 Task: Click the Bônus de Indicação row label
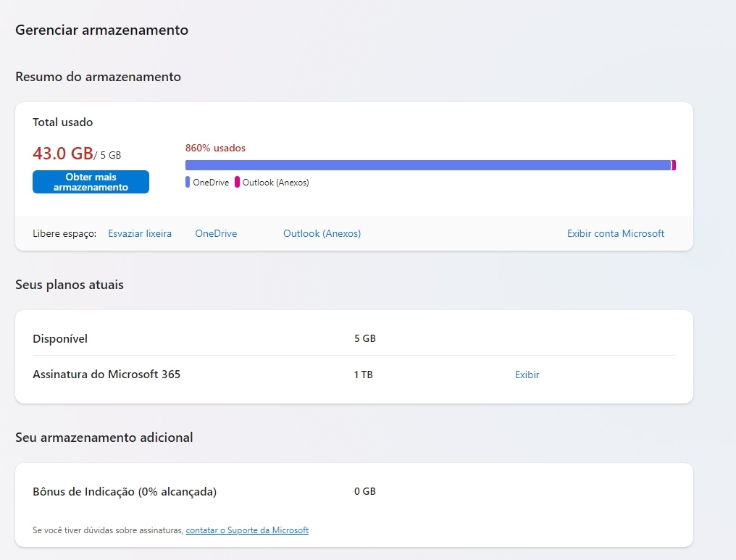pyautogui.click(x=125, y=491)
